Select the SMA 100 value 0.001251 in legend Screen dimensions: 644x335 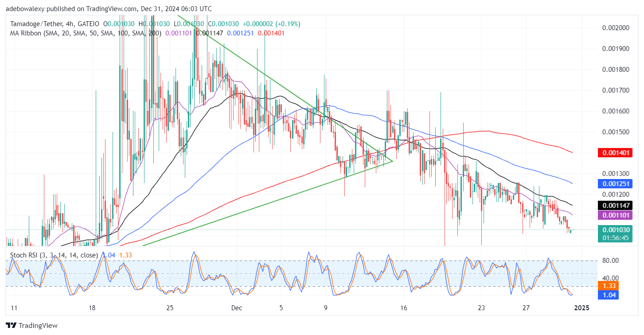point(241,33)
